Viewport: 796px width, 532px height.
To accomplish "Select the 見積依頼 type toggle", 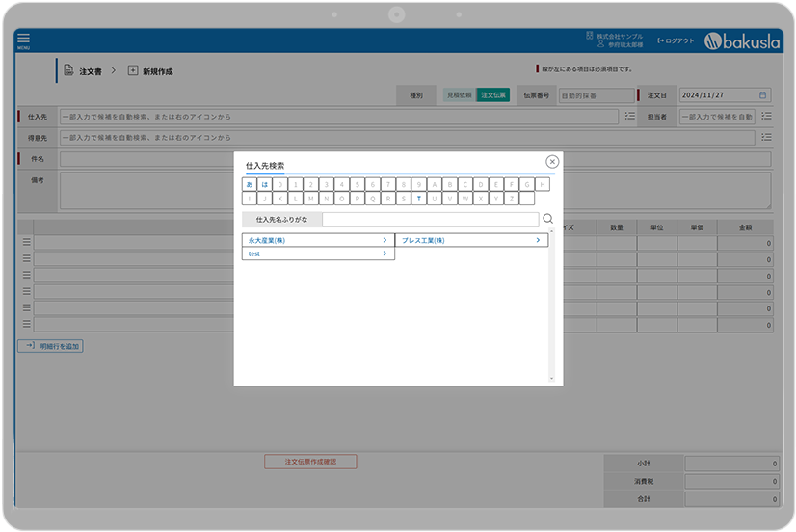I will 459,95.
